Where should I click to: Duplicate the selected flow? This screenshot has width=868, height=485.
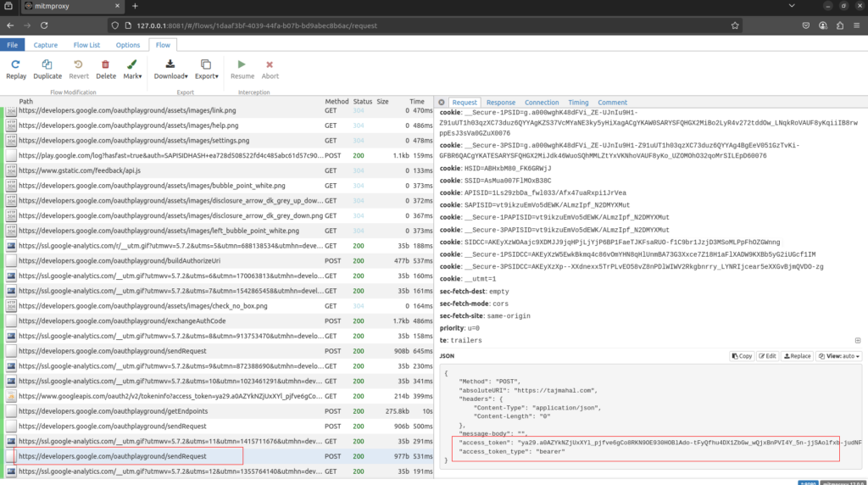point(47,69)
